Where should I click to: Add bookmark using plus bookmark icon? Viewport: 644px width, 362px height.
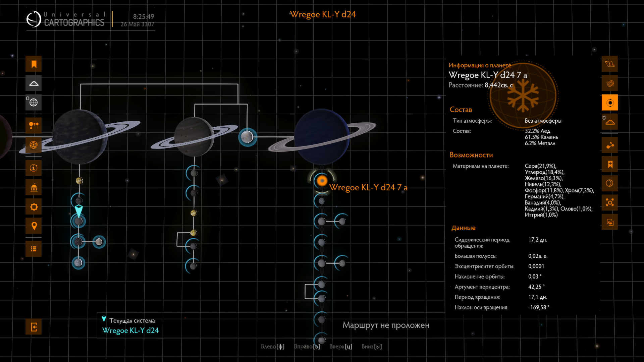pyautogui.click(x=610, y=164)
